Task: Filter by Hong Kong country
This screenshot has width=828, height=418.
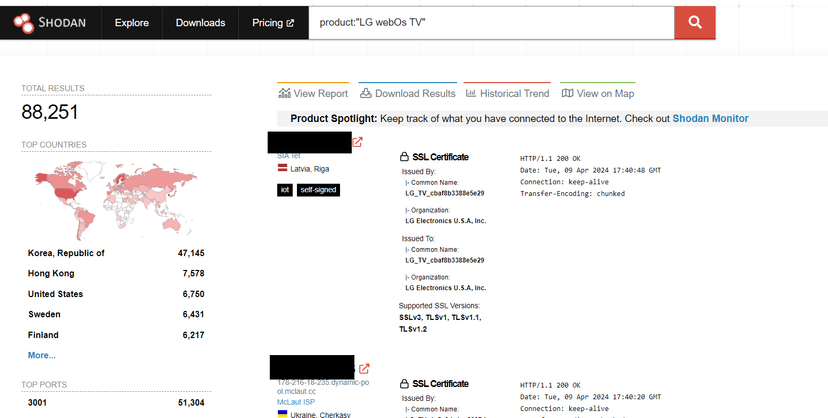Action: pyautogui.click(x=51, y=273)
